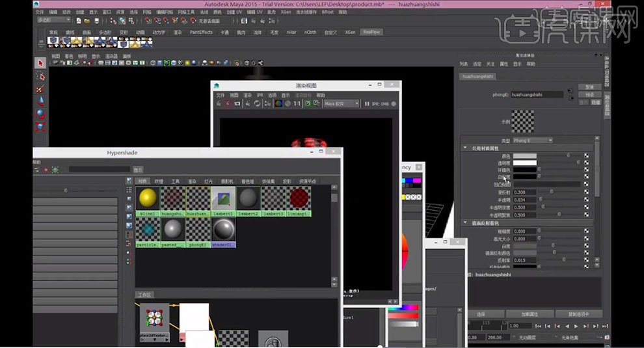Toggle map checker button for 颜色 attribute
This screenshot has height=348, width=644.
tap(586, 156)
